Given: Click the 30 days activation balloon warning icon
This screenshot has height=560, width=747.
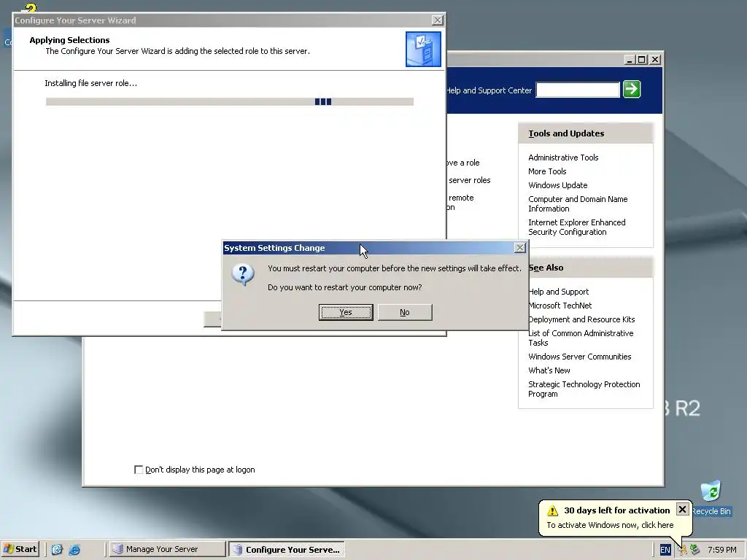Looking at the screenshot, I should pos(553,511).
